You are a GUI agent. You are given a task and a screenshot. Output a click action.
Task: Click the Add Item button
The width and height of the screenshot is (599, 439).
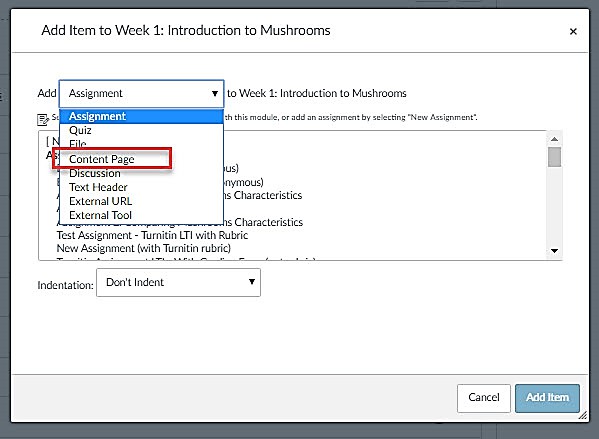(x=547, y=398)
